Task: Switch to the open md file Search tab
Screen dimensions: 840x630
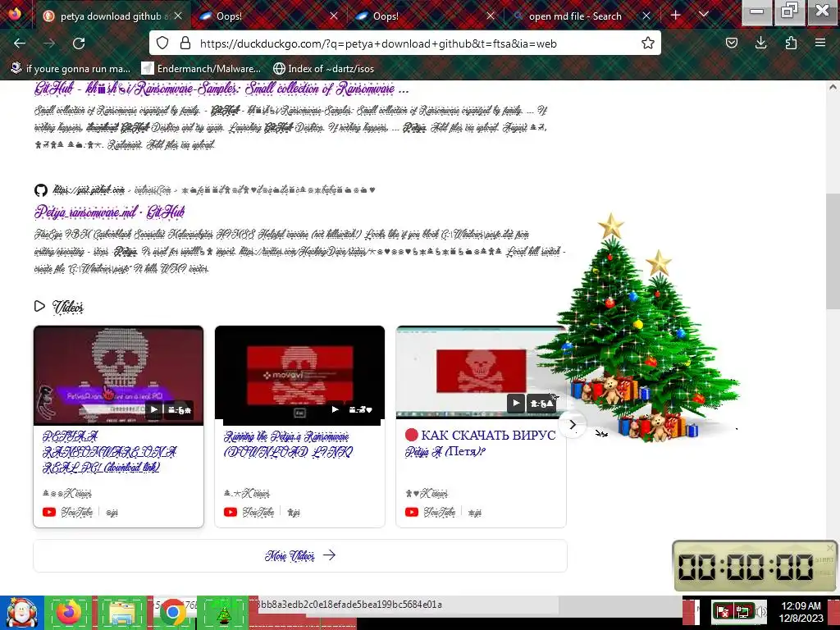Action: [x=581, y=16]
